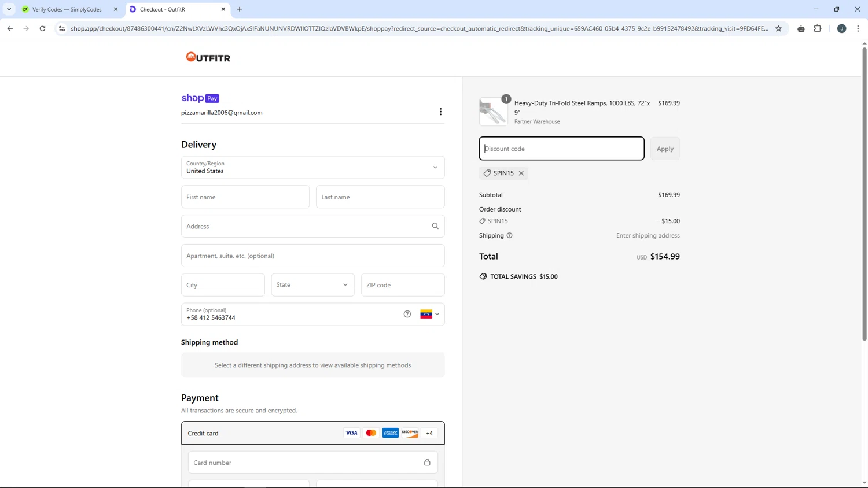
Task: Reload the checkout page
Action: click(42, 28)
